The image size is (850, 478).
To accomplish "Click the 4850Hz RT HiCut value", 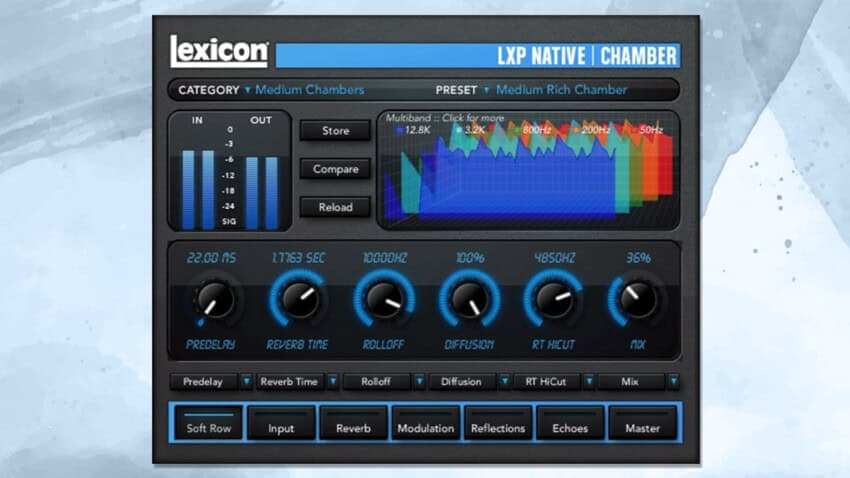I will point(554,258).
